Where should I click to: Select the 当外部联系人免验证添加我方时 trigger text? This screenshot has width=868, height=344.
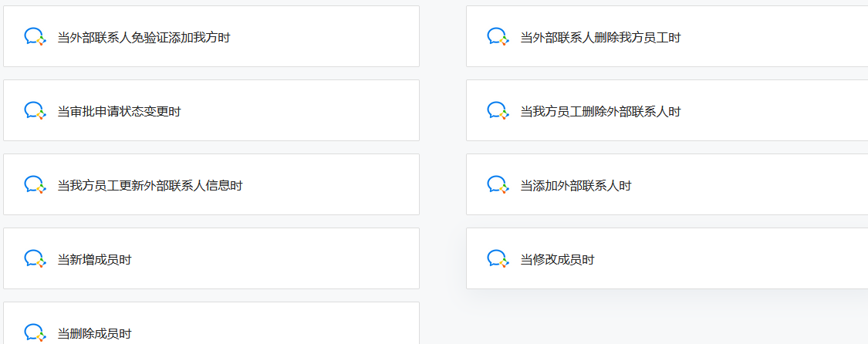144,38
